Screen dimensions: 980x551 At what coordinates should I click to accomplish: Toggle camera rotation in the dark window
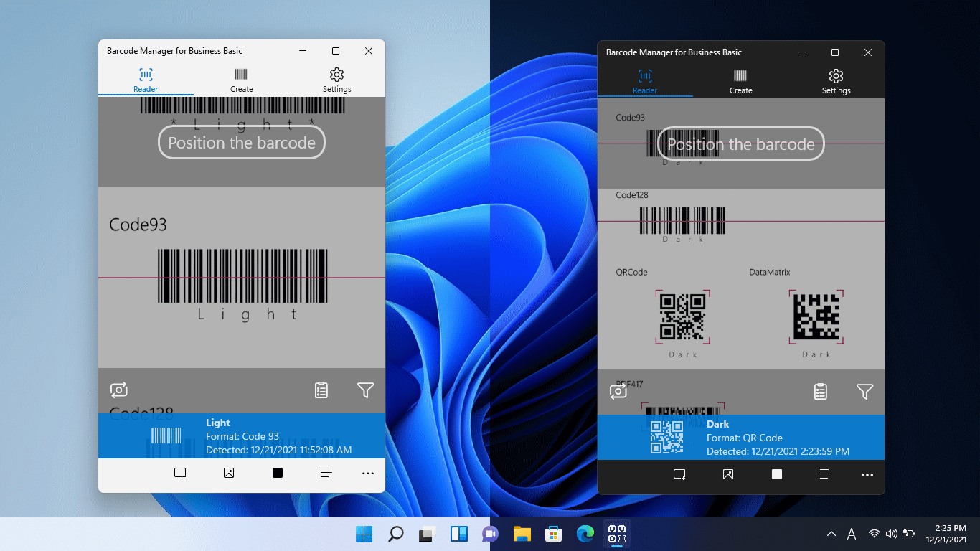tap(618, 392)
